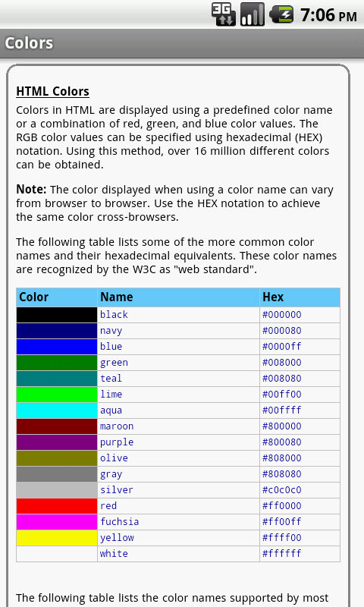Select the black color swatch
Viewport: 364px width, 607px height.
(x=56, y=315)
